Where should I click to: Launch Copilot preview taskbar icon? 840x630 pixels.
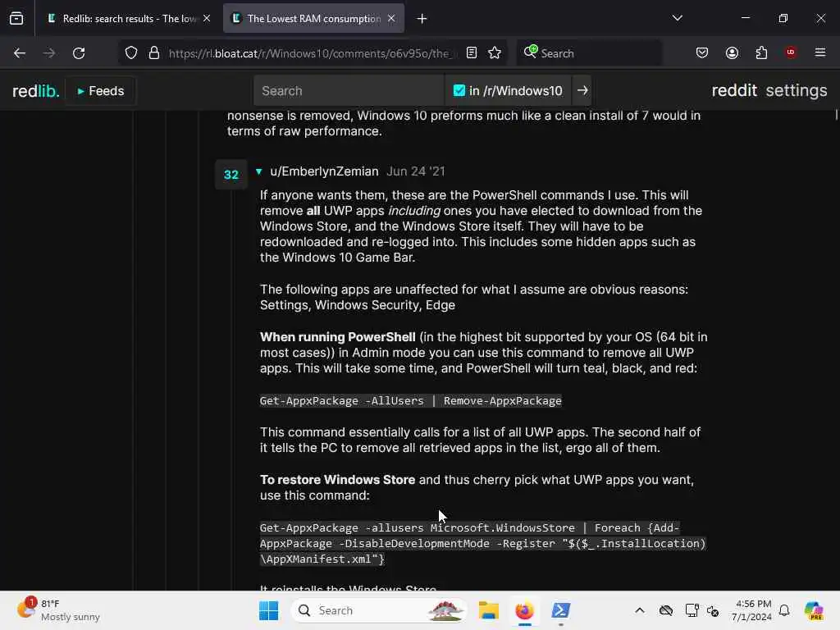pos(814,610)
